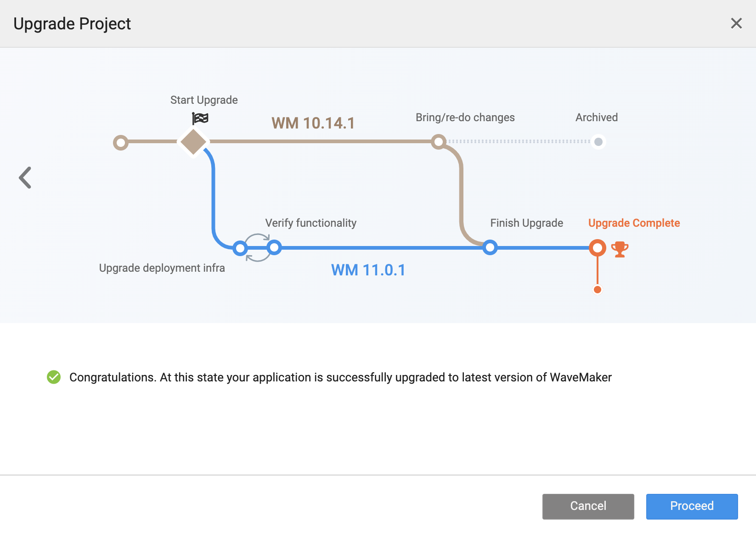Select the Finish Upgrade blue node
This screenshot has height=537, width=756.
[490, 248]
